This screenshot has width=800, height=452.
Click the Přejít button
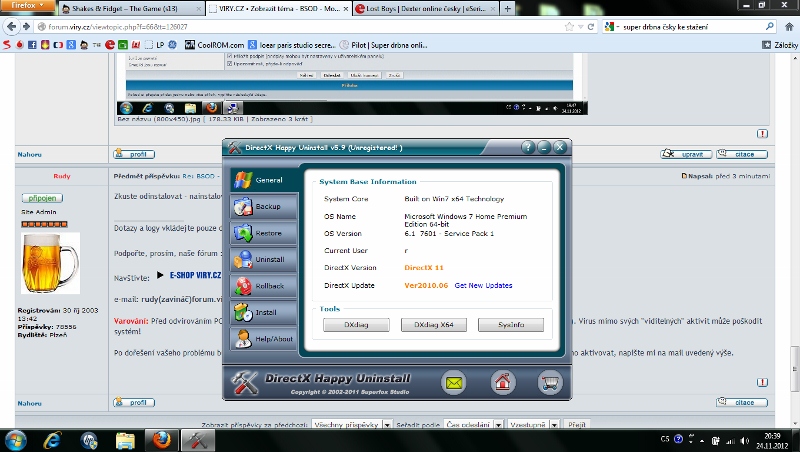click(577, 424)
